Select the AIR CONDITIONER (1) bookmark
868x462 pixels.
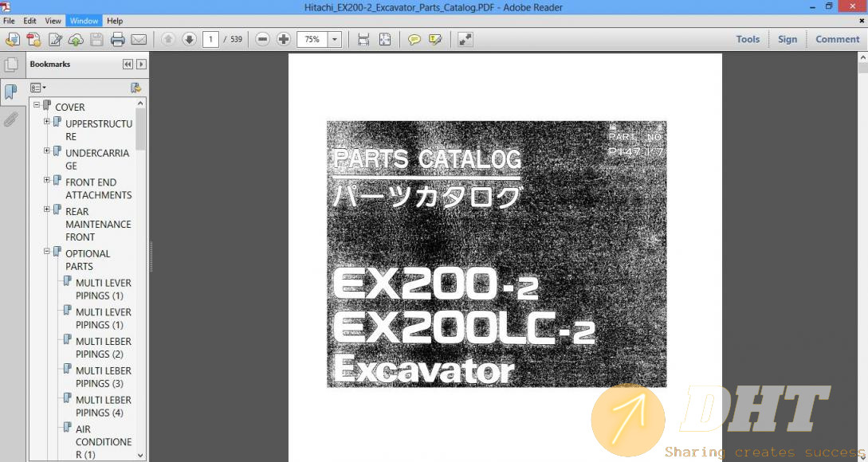pyautogui.click(x=104, y=441)
